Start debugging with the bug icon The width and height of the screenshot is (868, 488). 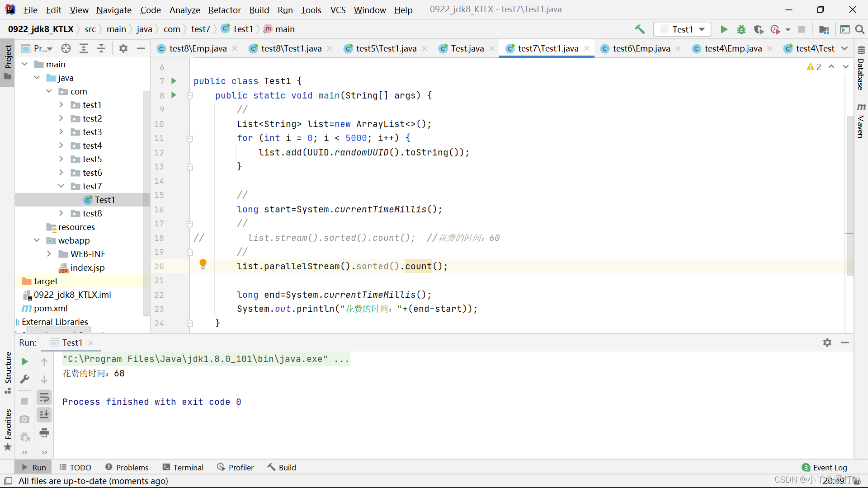(741, 29)
